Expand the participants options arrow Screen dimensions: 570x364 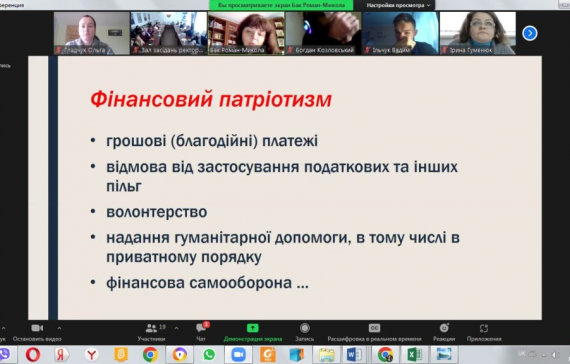tap(176, 328)
